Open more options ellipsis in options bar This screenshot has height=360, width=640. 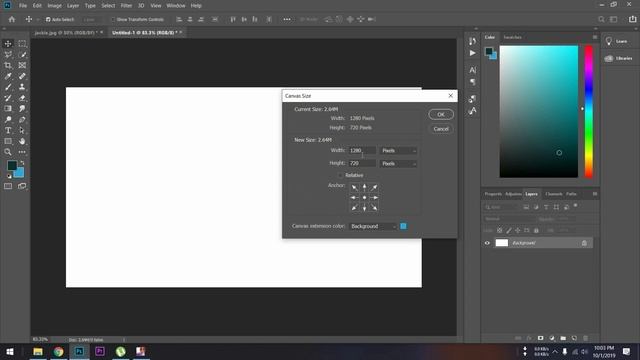click(x=287, y=19)
